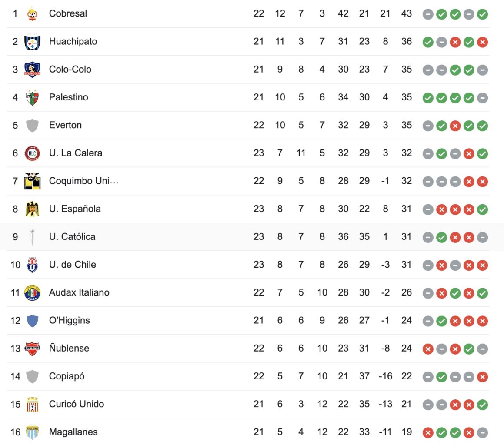The image size is (504, 445).
Task: Select Everton's red loss form icon
Action: [x=455, y=126]
